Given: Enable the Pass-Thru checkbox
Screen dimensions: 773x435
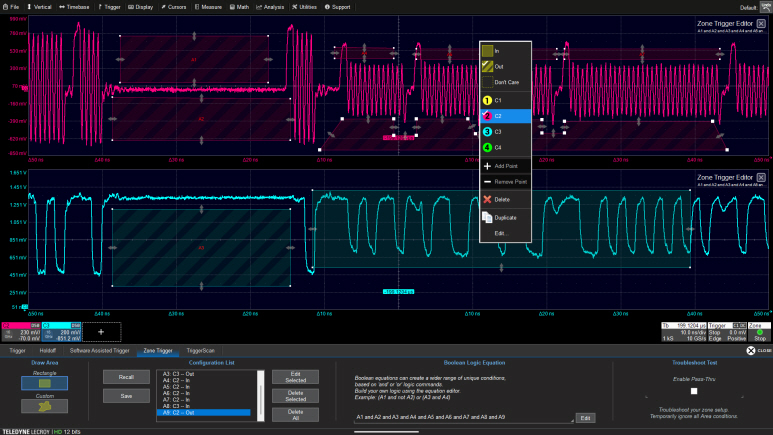Looking at the screenshot, I should click(x=694, y=391).
